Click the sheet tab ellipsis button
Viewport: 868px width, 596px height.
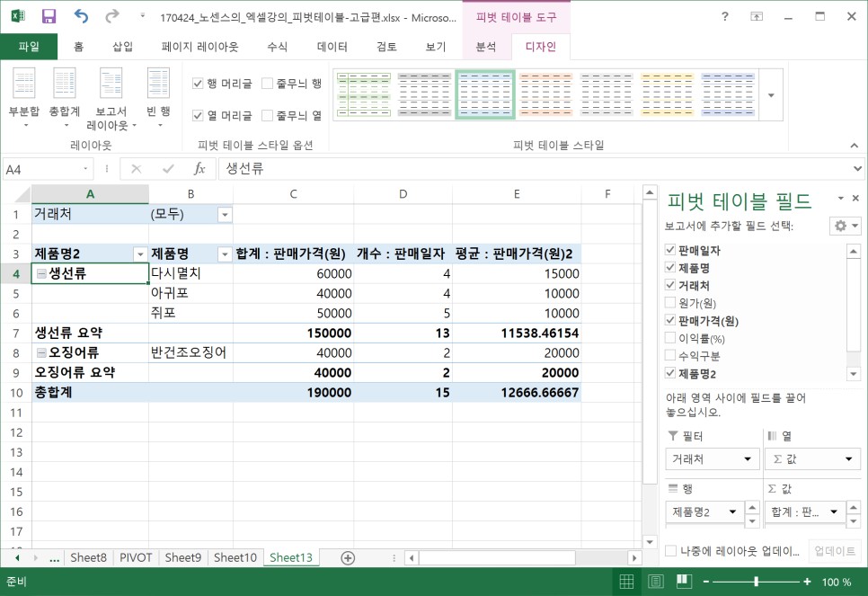click(x=54, y=557)
